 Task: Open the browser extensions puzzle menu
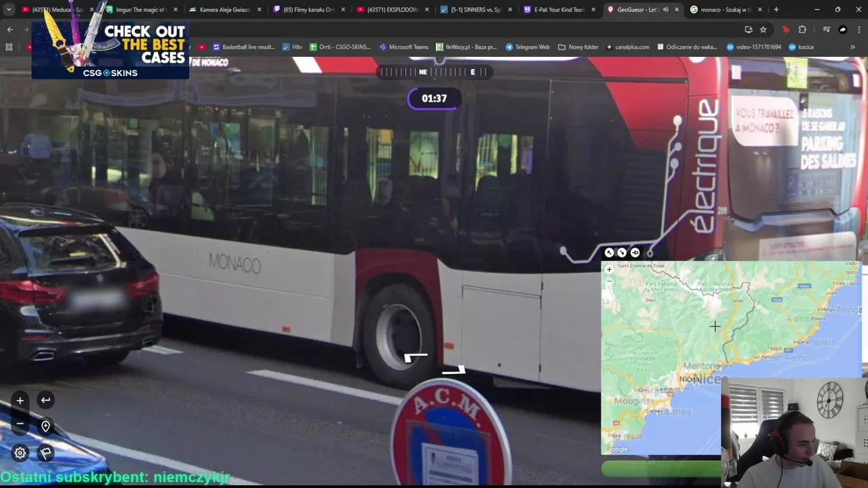802,29
